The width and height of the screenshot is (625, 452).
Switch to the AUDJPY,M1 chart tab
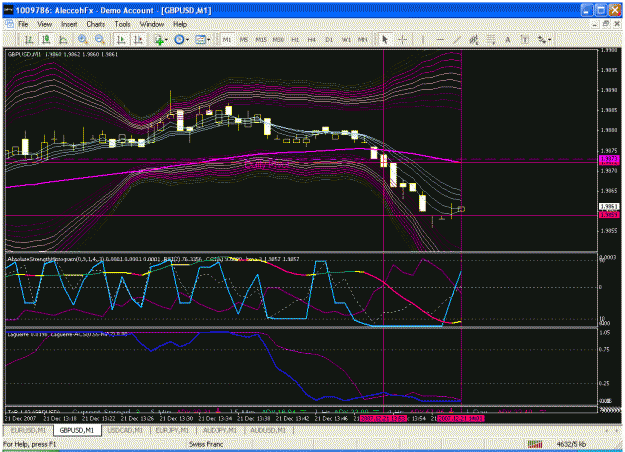click(x=220, y=430)
